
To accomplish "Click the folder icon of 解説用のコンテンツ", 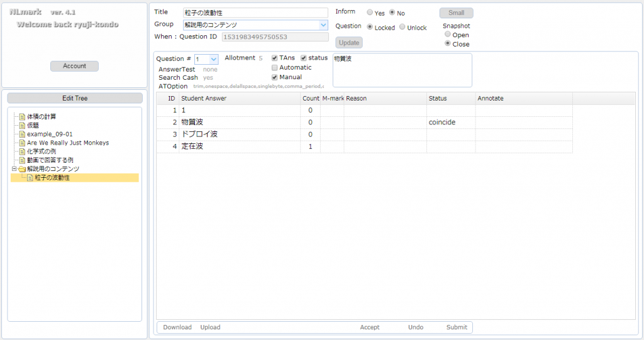I will tap(22, 169).
